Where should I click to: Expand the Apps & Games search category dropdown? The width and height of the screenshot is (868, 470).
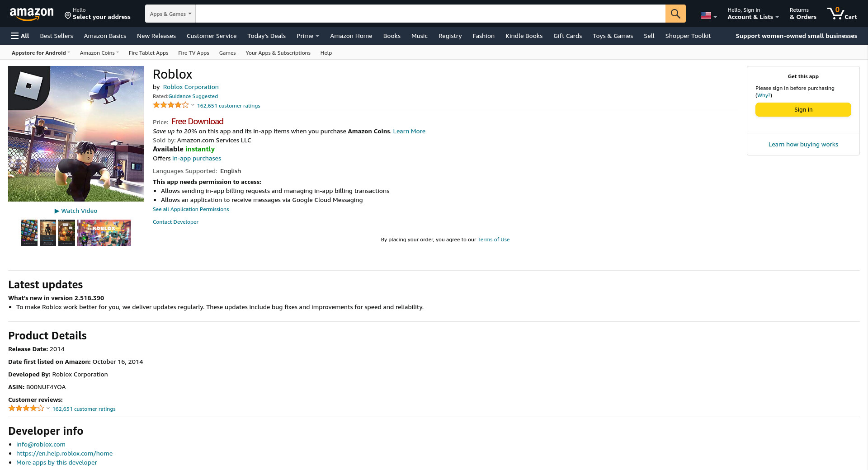pyautogui.click(x=170, y=14)
